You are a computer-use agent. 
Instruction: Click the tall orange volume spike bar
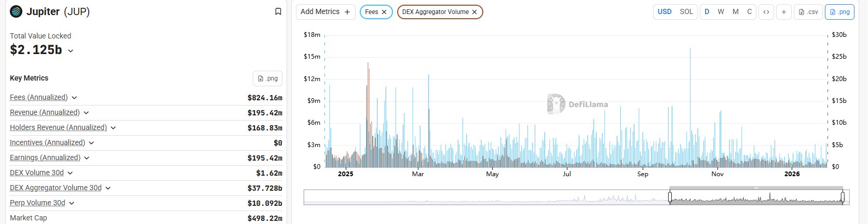pyautogui.click(x=368, y=114)
